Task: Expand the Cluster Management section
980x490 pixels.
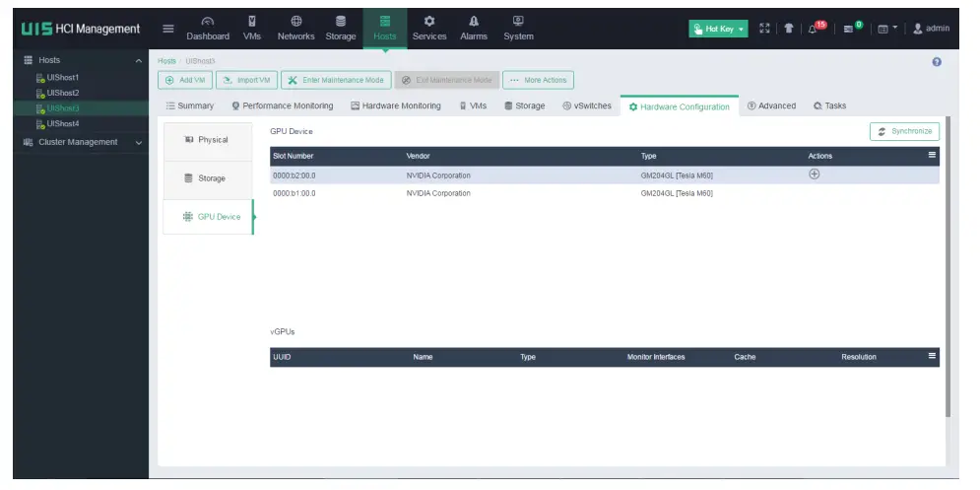Action: coord(83,142)
